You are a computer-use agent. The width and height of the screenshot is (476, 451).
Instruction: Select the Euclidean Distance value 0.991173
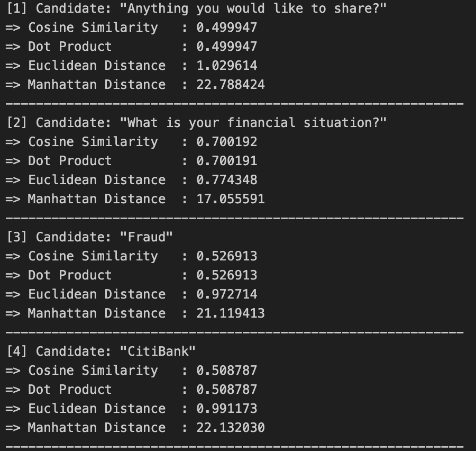(226, 409)
